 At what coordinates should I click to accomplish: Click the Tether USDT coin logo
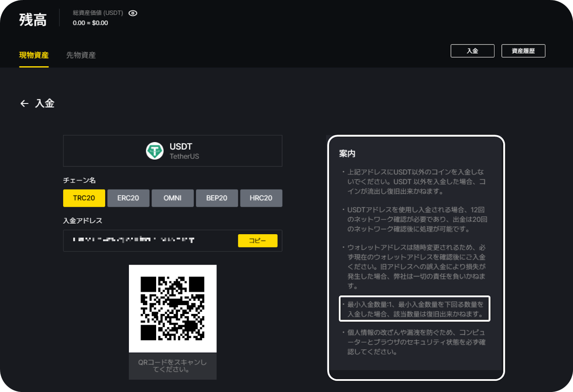(155, 151)
